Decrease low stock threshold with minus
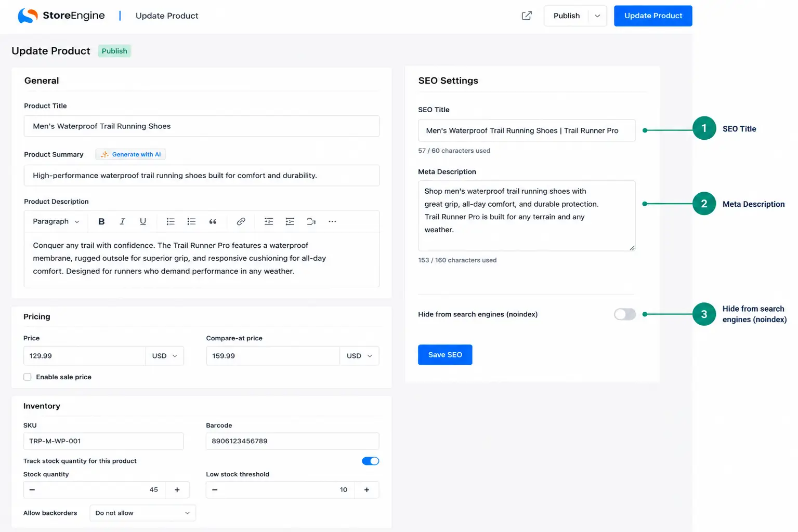Image resolution: width=798 pixels, height=532 pixels. [x=215, y=490]
